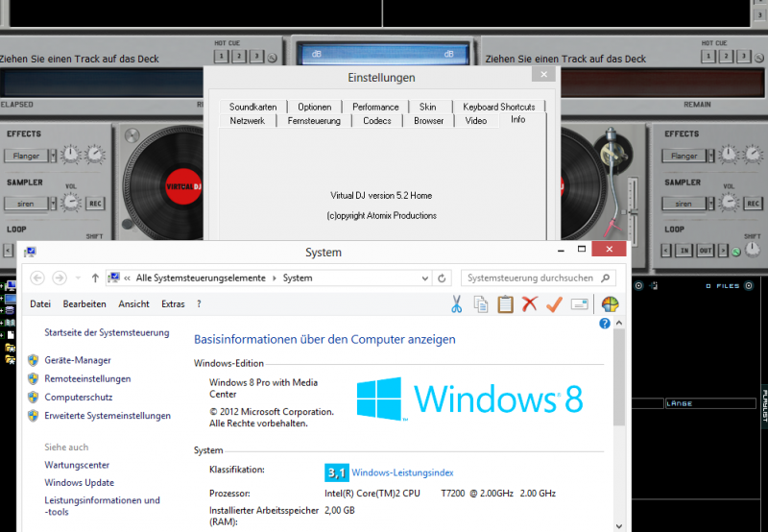Image resolution: width=768 pixels, height=532 pixels.
Task: Toggle sampler REC on left deck
Action: 95,204
